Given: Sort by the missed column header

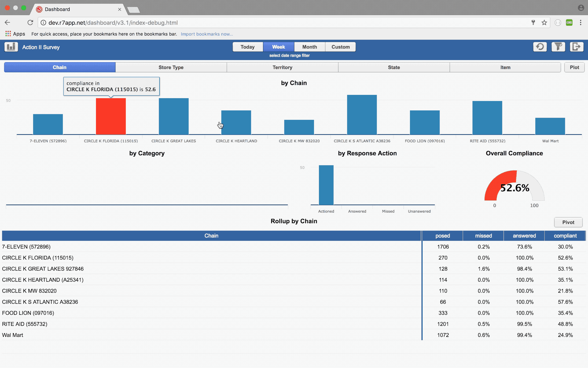Looking at the screenshot, I should 484,236.
